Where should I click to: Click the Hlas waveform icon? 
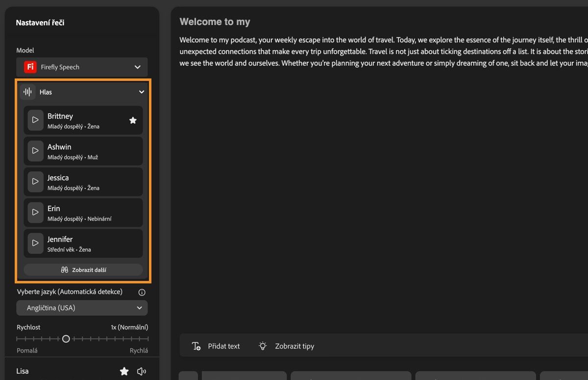[28, 92]
